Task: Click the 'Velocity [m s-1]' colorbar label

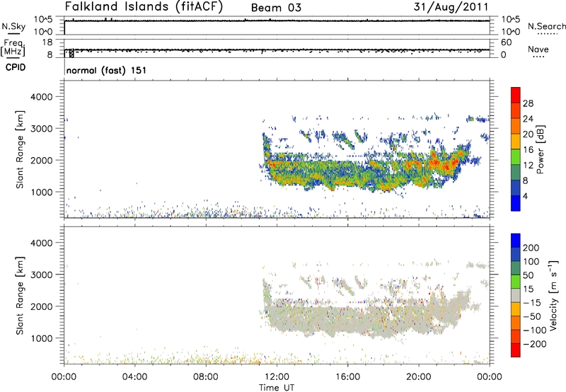Action: click(554, 295)
